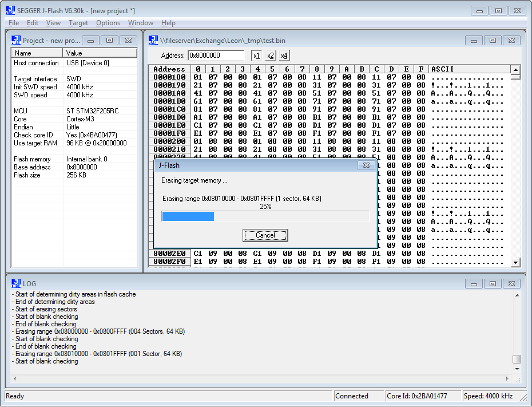The height and width of the screenshot is (407, 532).
Task: Minimize the LOG window
Action: (x=474, y=283)
